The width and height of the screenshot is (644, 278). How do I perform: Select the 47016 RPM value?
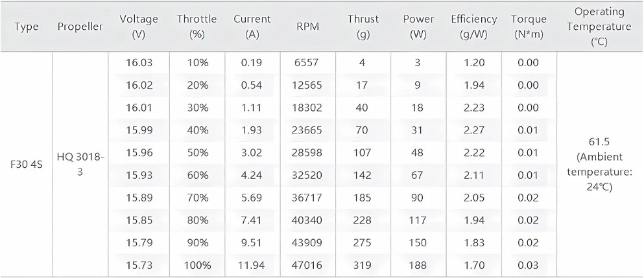[307, 265]
